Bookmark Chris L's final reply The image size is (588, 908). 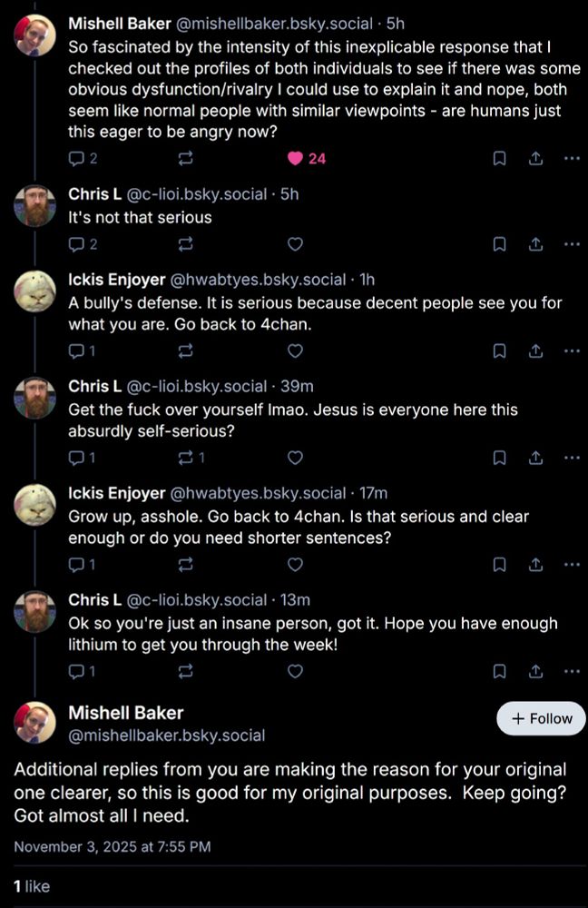tap(498, 671)
